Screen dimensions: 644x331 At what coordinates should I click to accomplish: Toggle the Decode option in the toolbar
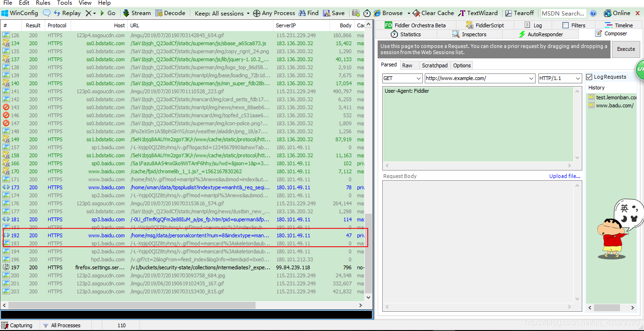(170, 13)
